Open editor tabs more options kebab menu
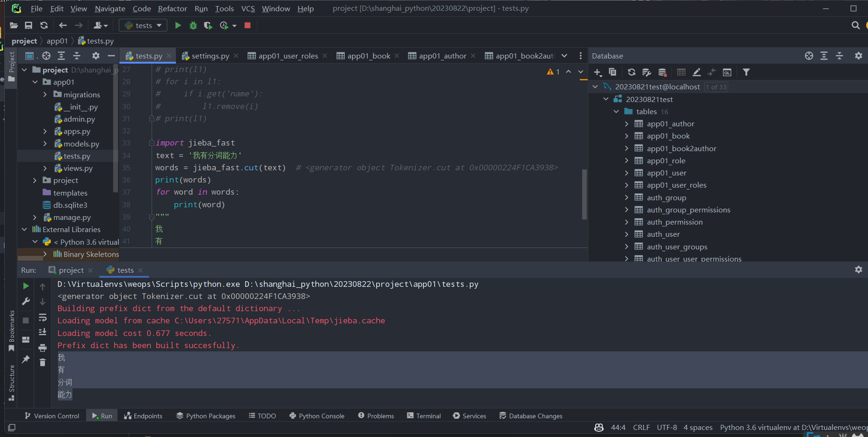The image size is (868, 437). point(581,56)
